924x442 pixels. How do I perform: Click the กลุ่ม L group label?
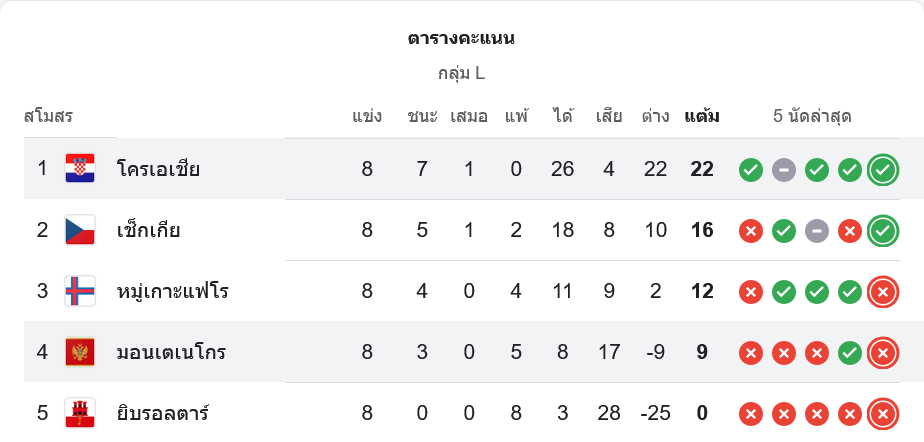[x=461, y=73]
